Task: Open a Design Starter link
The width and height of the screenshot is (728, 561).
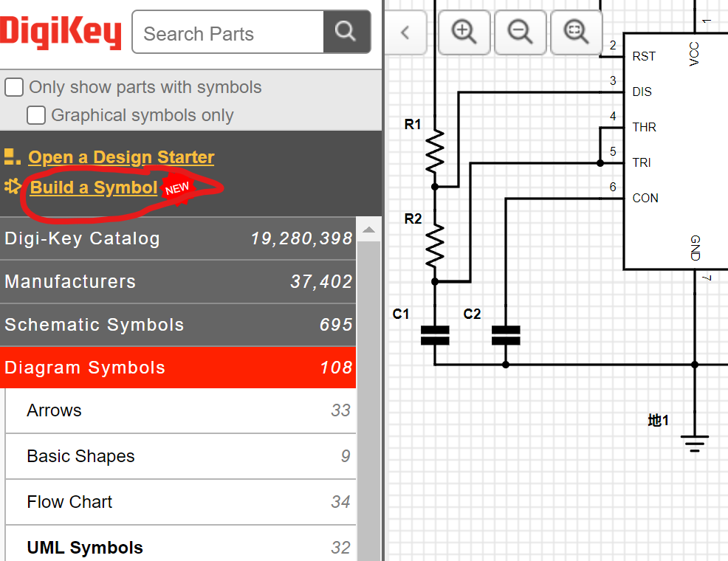Action: 121,157
